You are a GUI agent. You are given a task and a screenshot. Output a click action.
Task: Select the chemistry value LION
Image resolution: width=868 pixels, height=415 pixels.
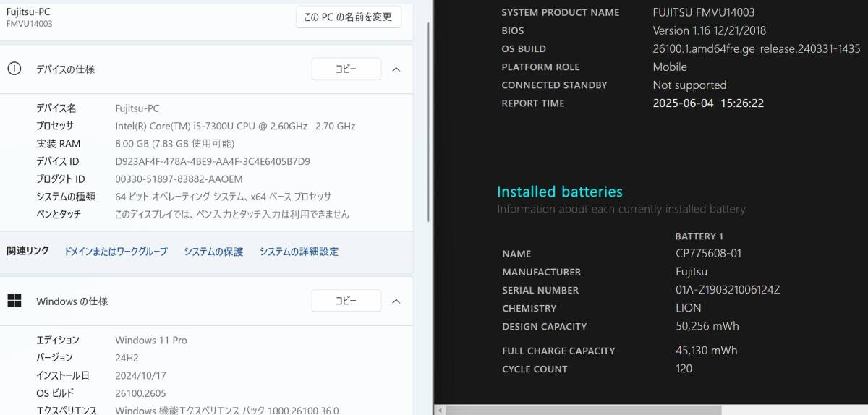coord(688,308)
